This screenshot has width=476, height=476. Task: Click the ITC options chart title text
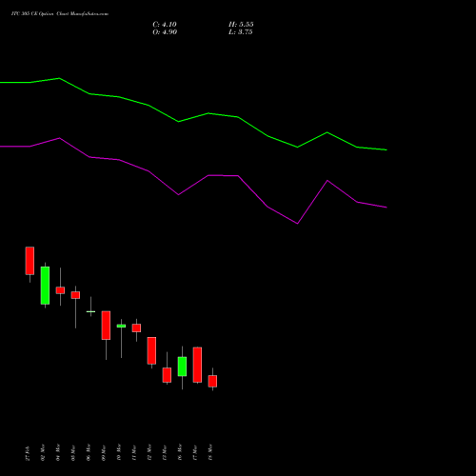(60, 14)
